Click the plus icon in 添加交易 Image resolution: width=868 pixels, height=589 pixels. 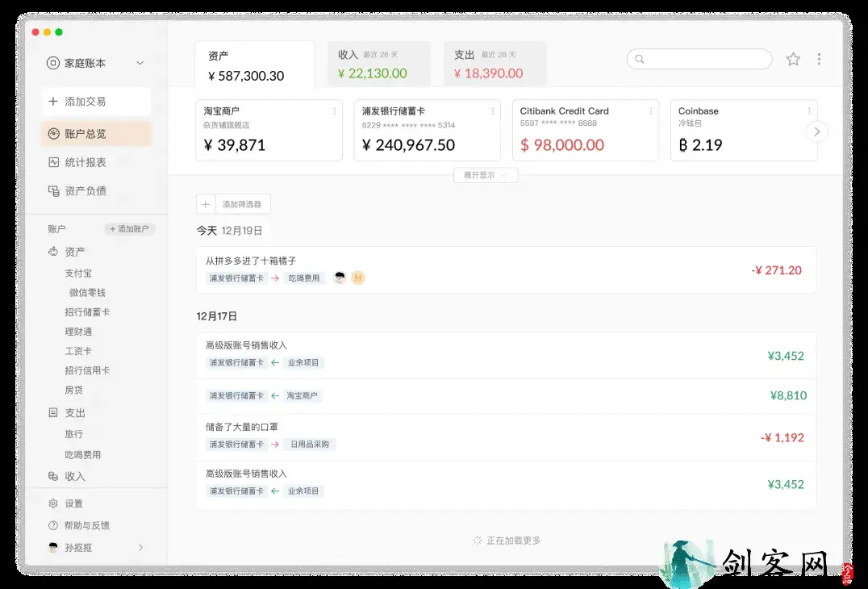click(53, 102)
